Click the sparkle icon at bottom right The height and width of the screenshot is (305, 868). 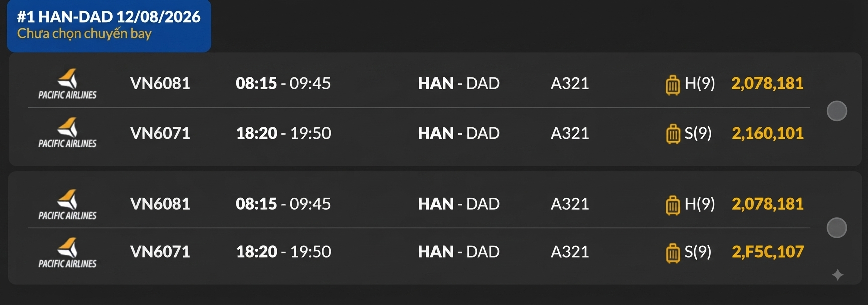(837, 275)
